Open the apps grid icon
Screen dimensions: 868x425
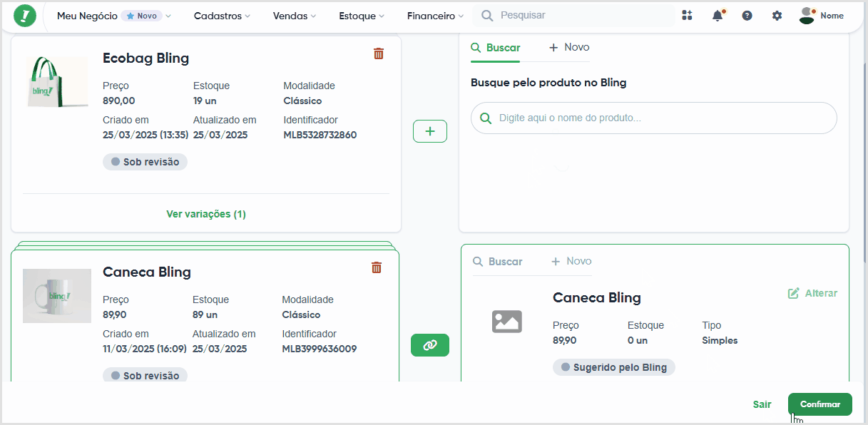click(688, 16)
